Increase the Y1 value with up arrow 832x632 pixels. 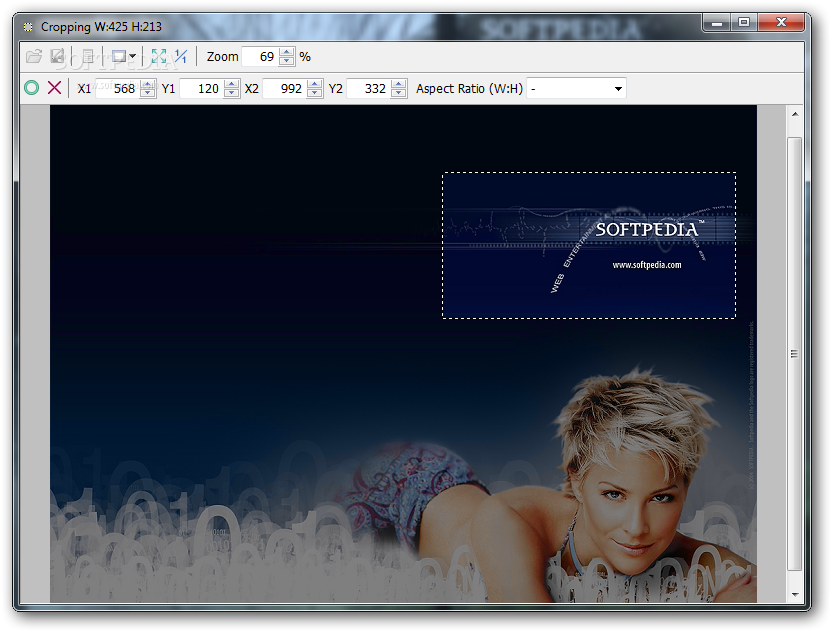coord(231,84)
